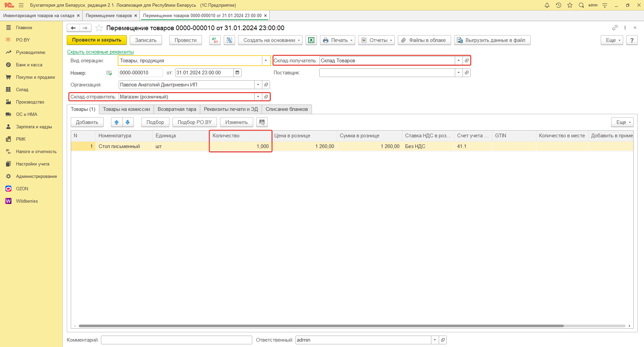Open document structure icon in toolbar

click(229, 40)
